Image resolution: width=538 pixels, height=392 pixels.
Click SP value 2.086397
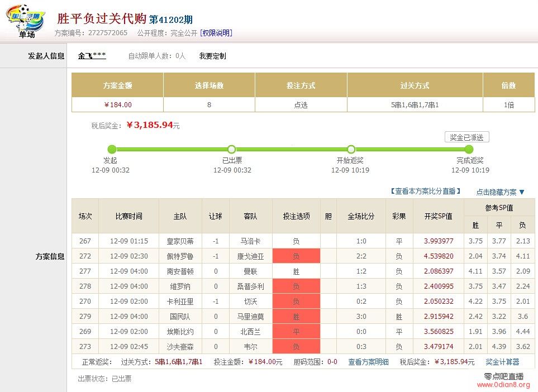click(x=439, y=271)
